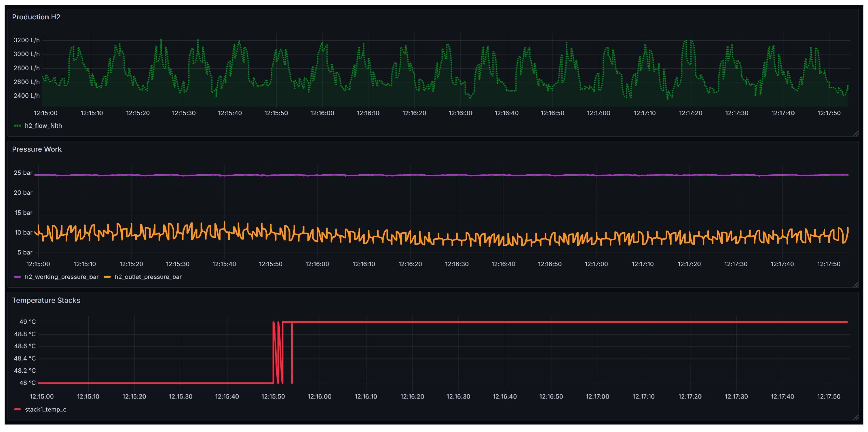Toggle the h2_outlet_pressure_bar legend series
Screen dimensions: 868x432
click(x=148, y=277)
